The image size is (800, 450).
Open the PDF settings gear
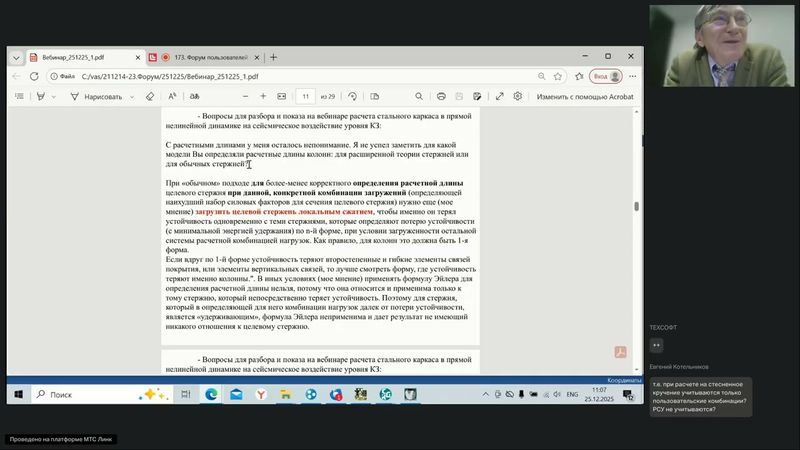(x=517, y=96)
